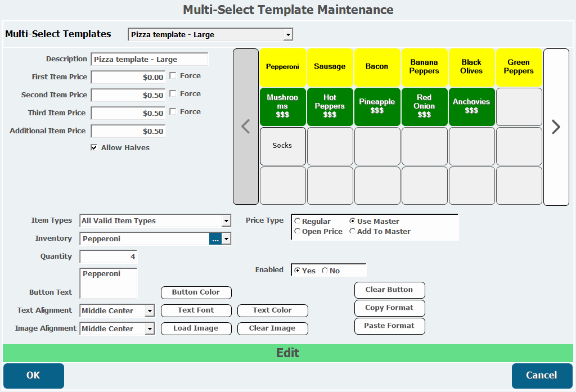Screen dimensions: 576x392
Task: Click the Copy Format button
Action: 389,308
